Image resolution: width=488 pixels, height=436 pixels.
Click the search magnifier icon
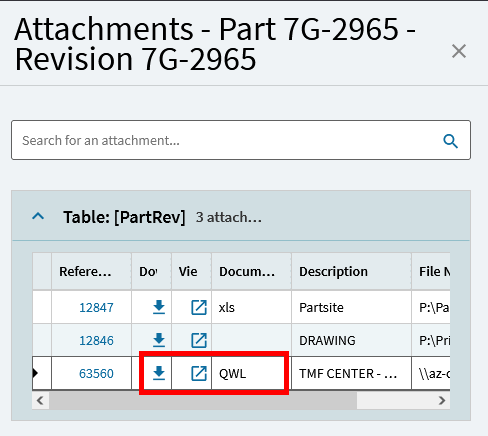tap(450, 141)
